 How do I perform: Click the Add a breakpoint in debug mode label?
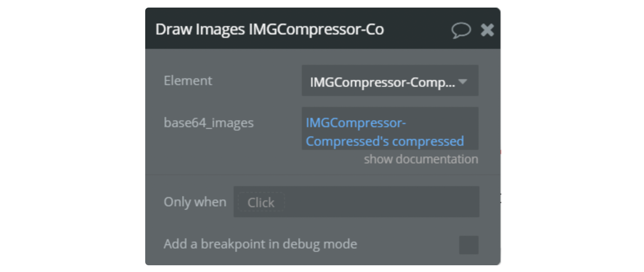260,244
